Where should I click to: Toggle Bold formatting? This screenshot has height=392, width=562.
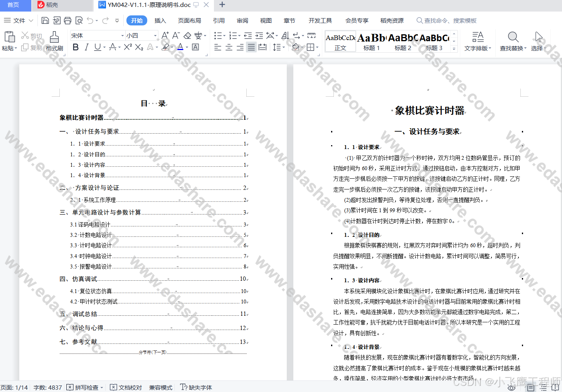point(76,47)
